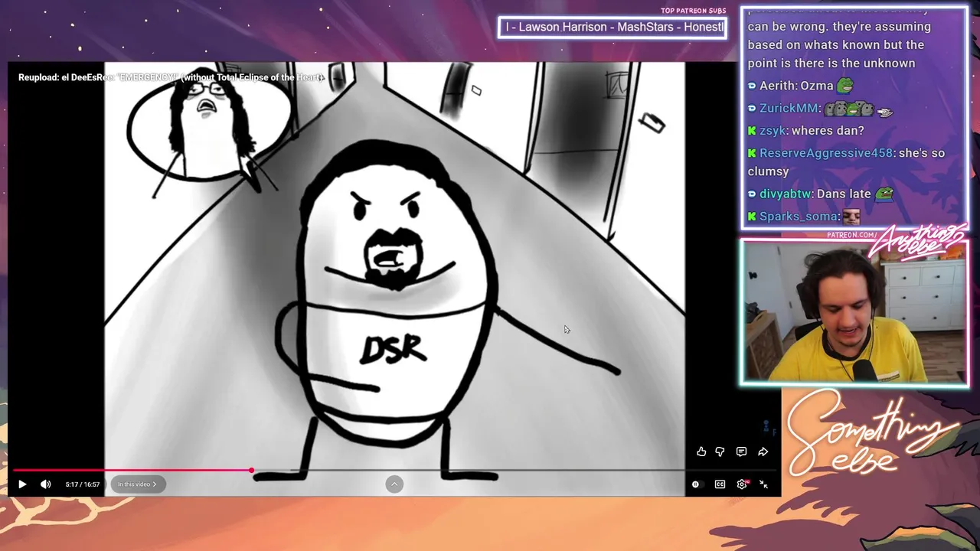Click username ReserveAggressive458 in chat
This screenshot has height=551, width=980.
coord(826,153)
